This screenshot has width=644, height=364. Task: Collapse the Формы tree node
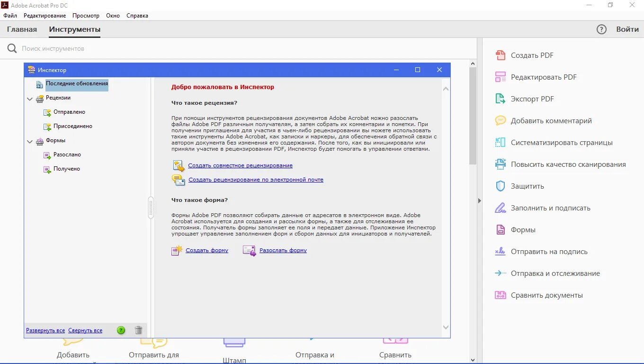(30, 142)
